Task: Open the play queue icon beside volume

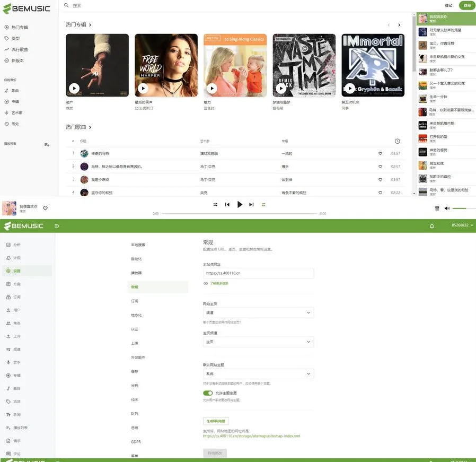Action: pos(437,208)
